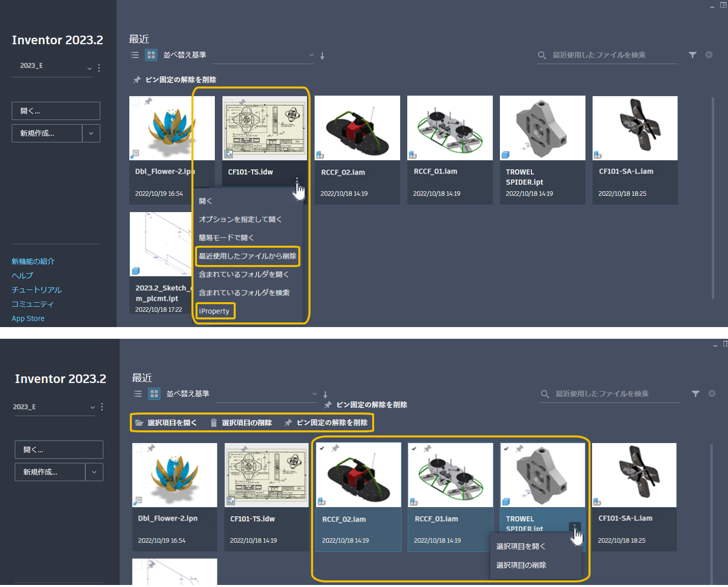This screenshot has width=728, height=587.
Task: Click 選択項目の削除 in lower selection toolbar
Action: 241,423
